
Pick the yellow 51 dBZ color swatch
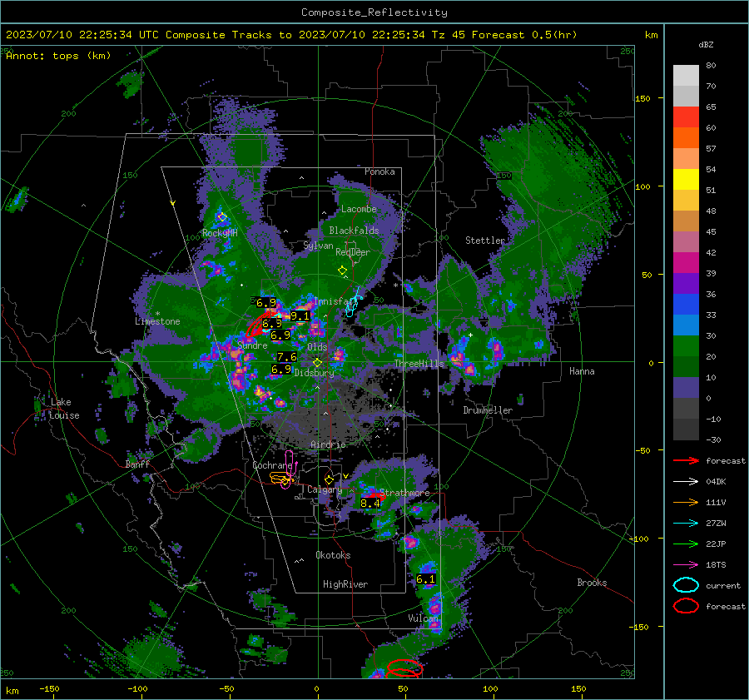686,180
